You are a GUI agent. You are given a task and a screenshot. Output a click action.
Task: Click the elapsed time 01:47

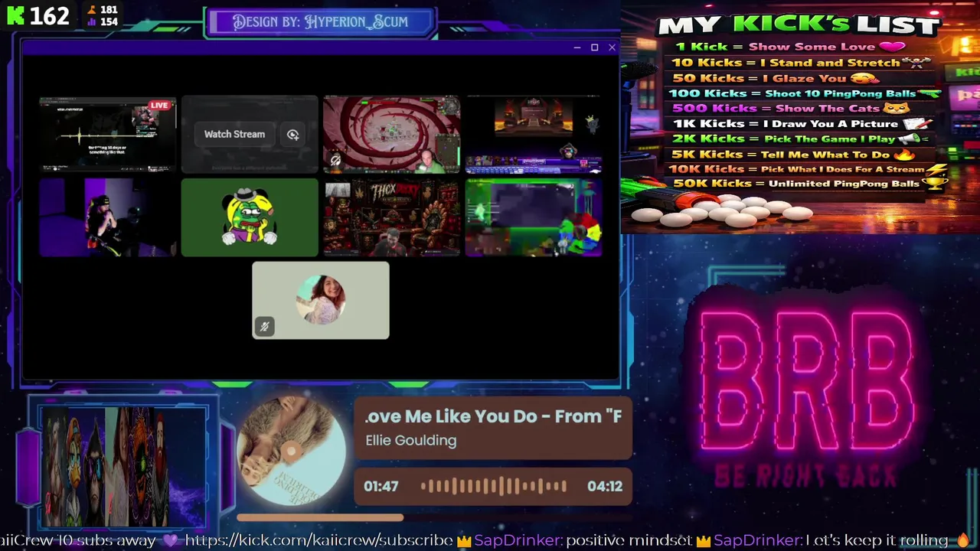[381, 486]
